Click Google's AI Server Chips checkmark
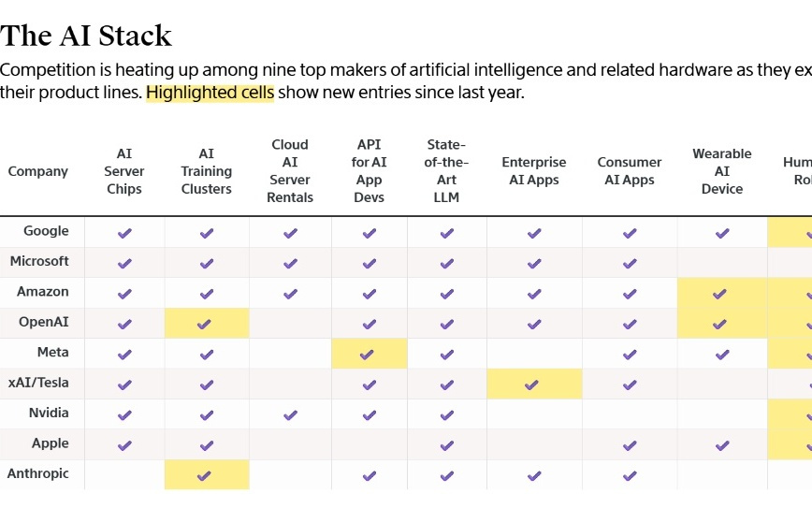 (x=124, y=233)
